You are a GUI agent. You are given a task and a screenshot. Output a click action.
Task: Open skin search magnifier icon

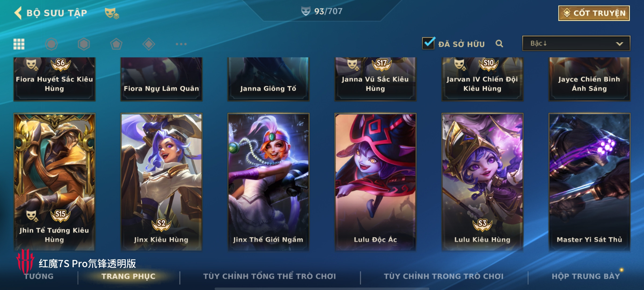(x=499, y=44)
